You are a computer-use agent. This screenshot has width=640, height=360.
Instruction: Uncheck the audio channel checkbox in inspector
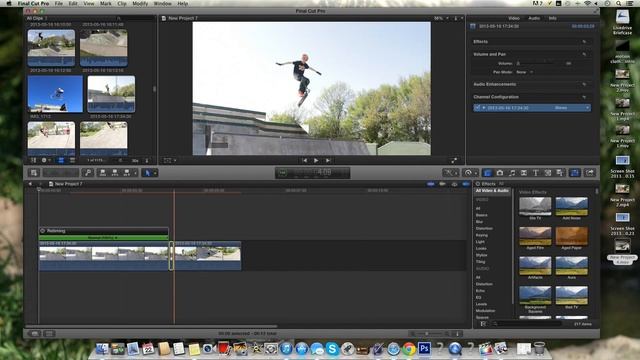[478, 108]
